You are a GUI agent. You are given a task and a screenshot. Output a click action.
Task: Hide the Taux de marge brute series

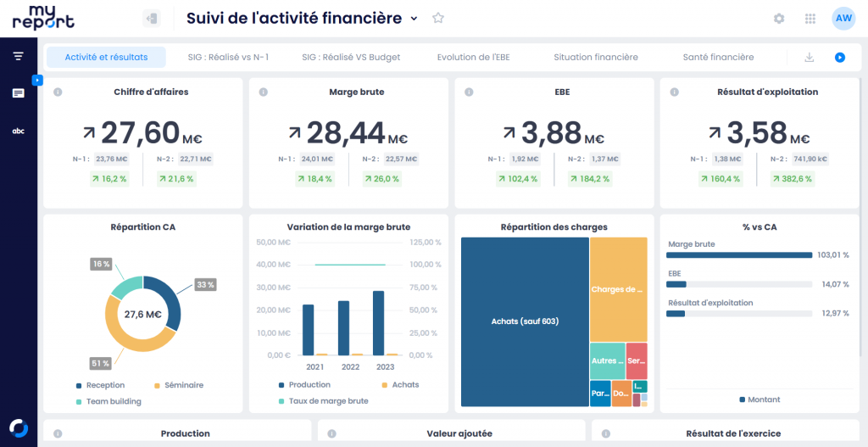(328, 400)
